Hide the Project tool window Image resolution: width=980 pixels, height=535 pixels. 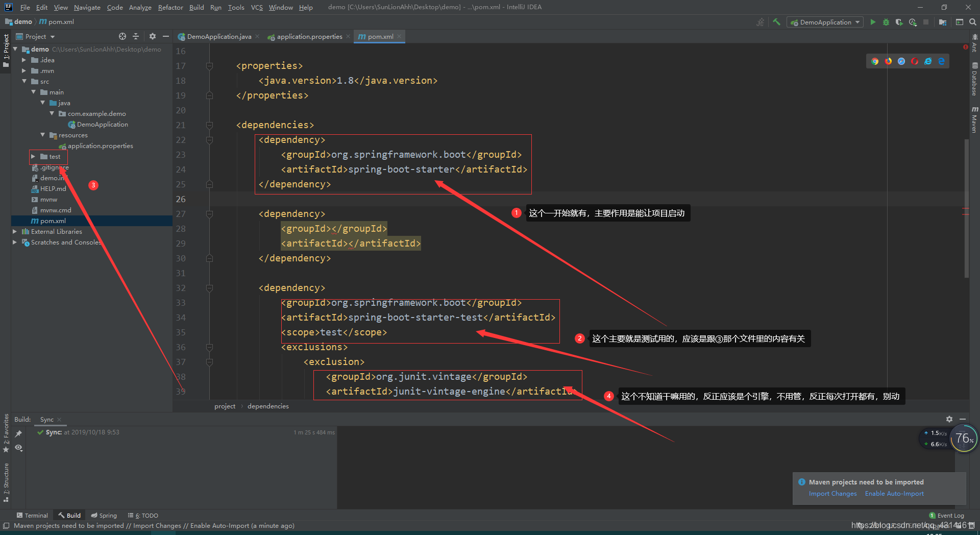pyautogui.click(x=165, y=36)
